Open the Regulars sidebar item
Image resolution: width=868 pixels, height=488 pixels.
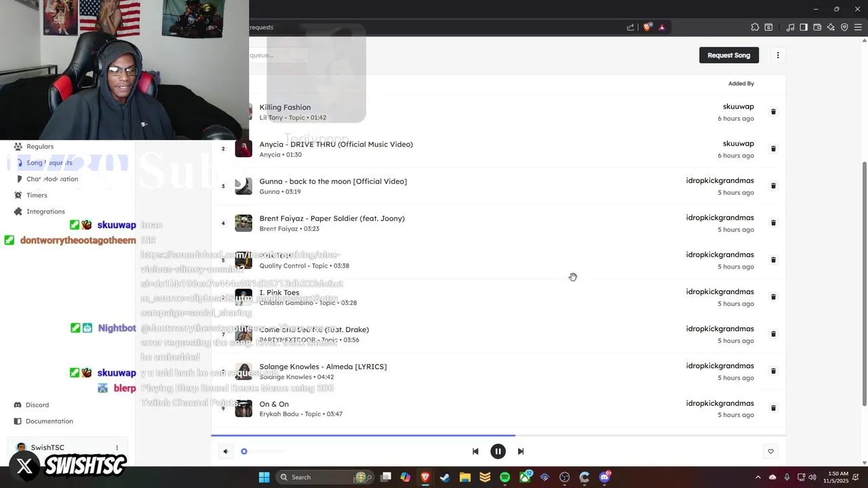click(x=40, y=146)
